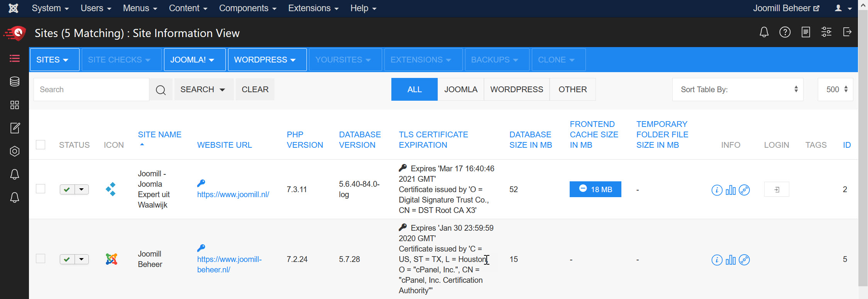Open the help question mark icon
The height and width of the screenshot is (299, 868).
pyautogui.click(x=785, y=32)
